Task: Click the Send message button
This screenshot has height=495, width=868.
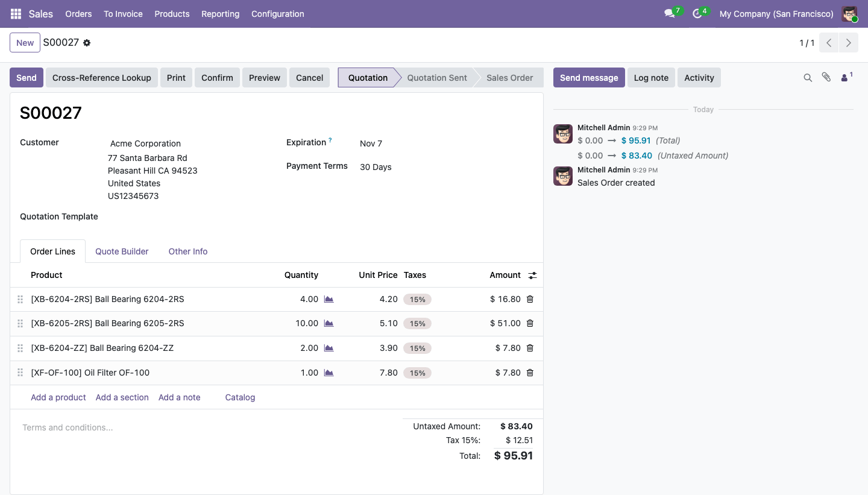Action: point(589,78)
